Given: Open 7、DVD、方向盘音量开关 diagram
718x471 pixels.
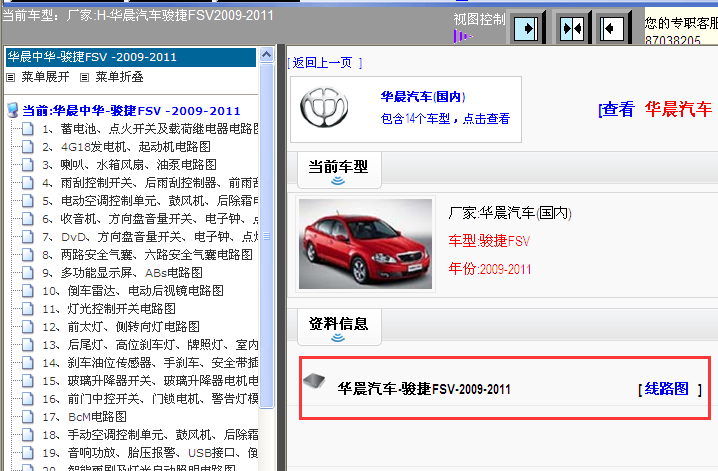Looking at the screenshot, I should (x=150, y=236).
